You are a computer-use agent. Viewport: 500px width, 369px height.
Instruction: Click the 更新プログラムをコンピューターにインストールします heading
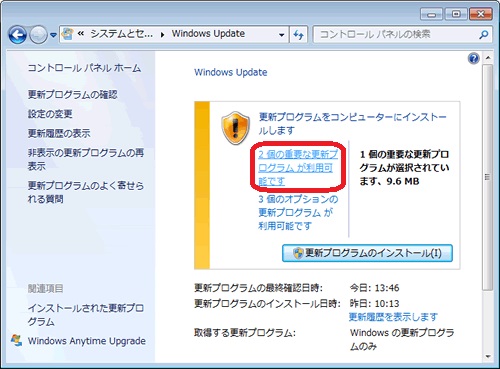353,123
